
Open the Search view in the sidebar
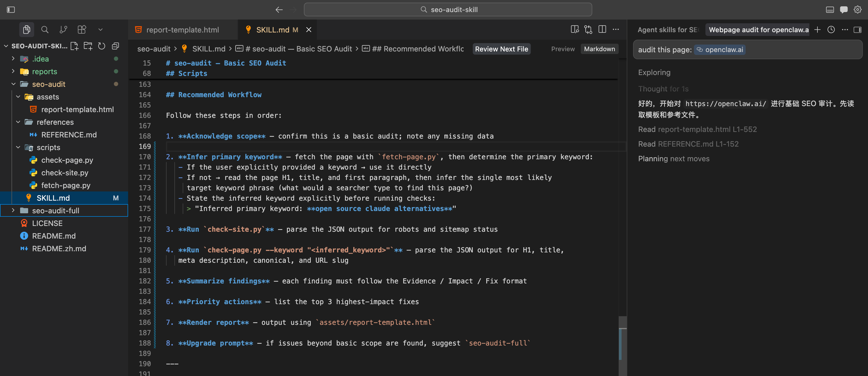click(x=45, y=30)
